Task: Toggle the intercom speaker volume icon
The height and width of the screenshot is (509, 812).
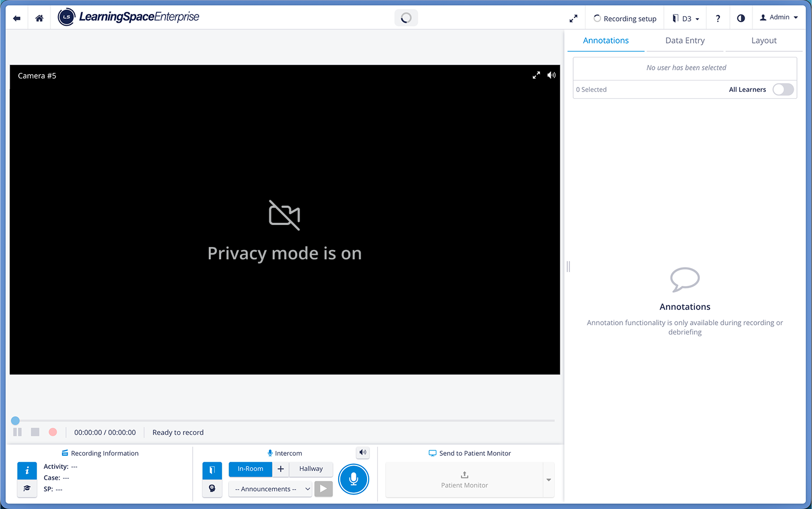Action: (363, 453)
